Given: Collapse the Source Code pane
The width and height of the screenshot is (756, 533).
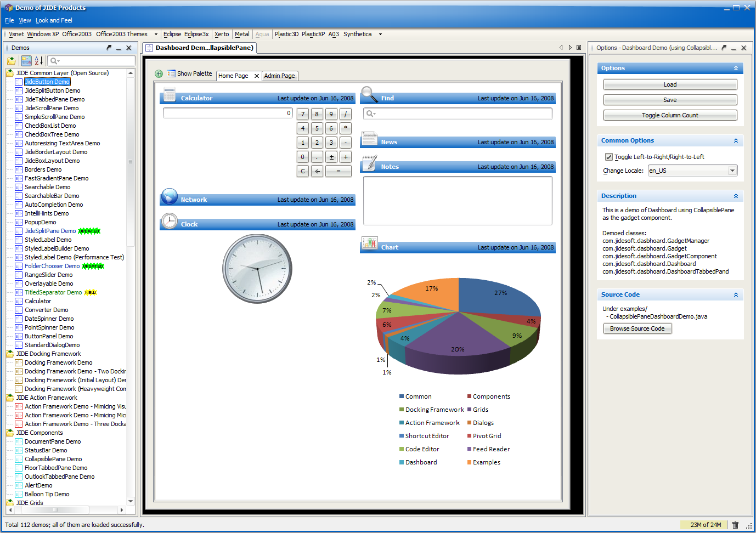Looking at the screenshot, I should coord(736,295).
